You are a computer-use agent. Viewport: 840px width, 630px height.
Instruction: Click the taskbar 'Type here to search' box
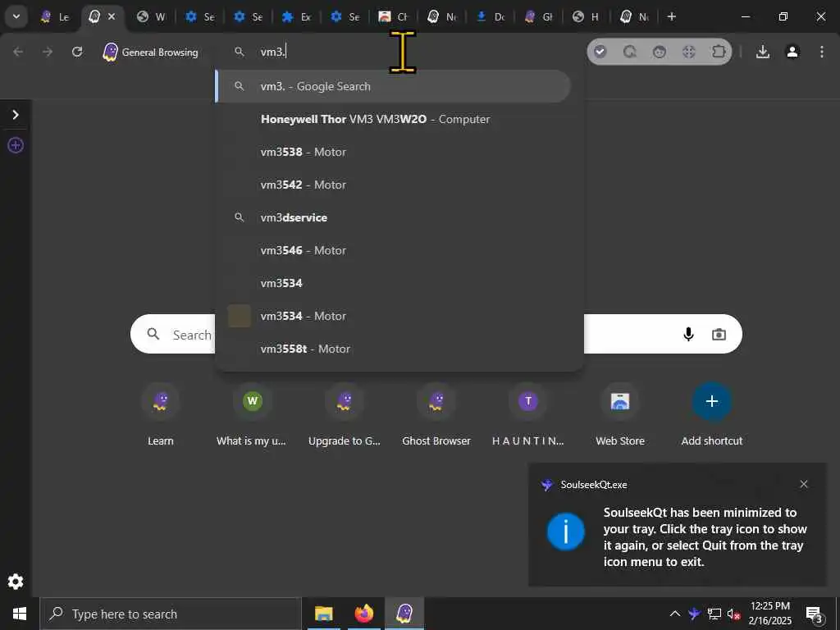click(x=171, y=614)
